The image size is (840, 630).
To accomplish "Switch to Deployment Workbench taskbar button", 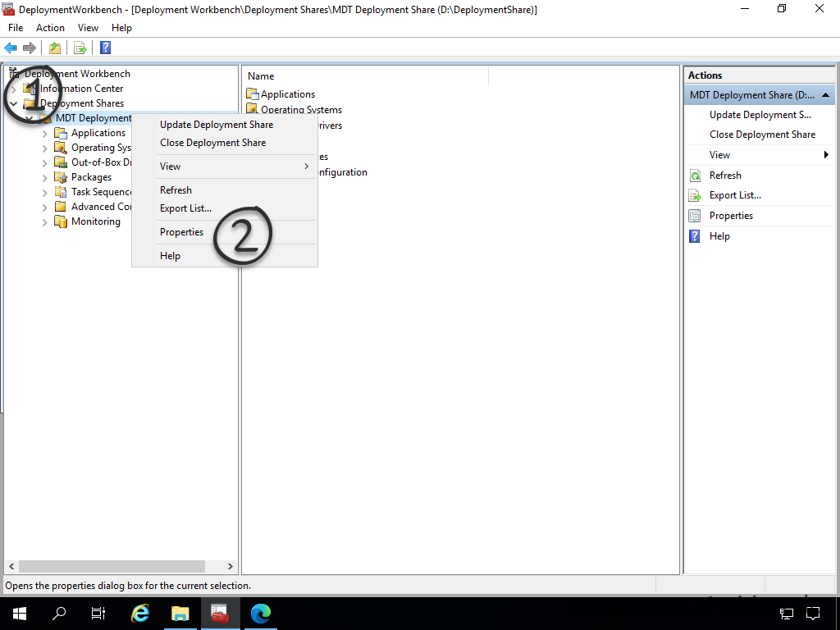I will click(220, 614).
